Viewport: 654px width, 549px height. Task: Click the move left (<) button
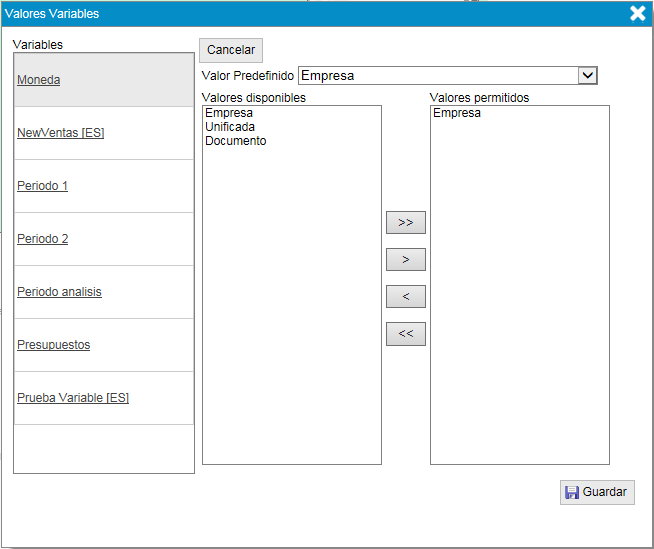pos(405,297)
